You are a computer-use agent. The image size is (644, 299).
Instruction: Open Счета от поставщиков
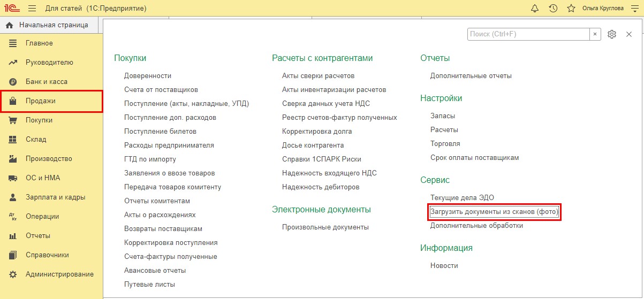(161, 90)
